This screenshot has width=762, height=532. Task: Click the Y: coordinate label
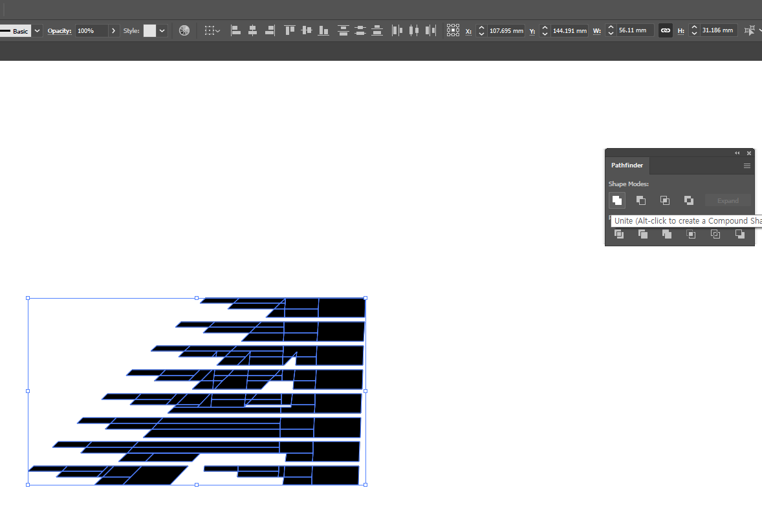coord(532,31)
